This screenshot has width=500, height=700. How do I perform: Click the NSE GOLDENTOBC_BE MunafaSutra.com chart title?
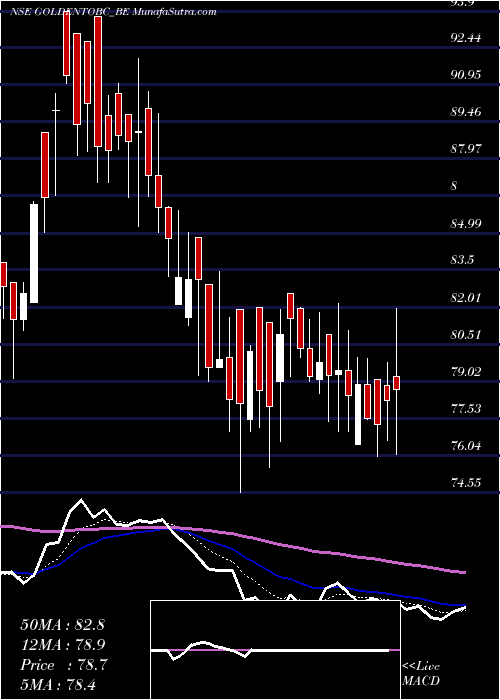pyautogui.click(x=113, y=12)
